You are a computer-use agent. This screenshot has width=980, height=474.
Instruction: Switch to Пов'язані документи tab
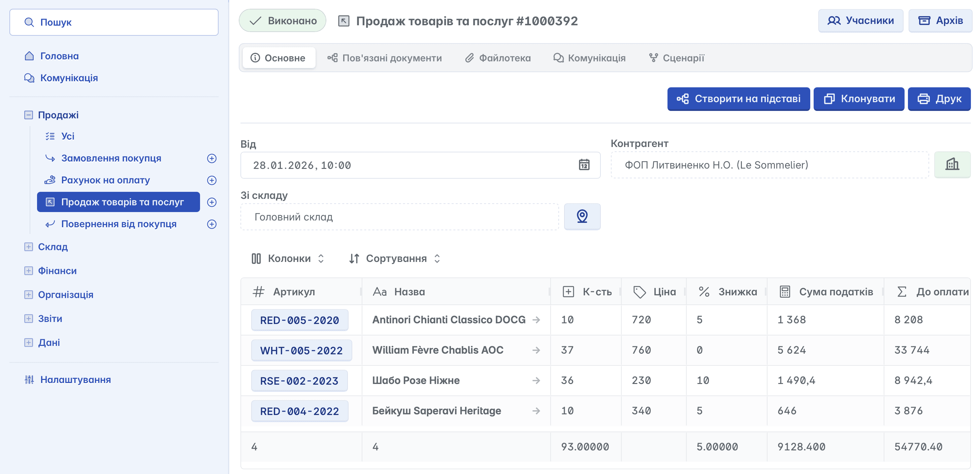click(x=385, y=58)
